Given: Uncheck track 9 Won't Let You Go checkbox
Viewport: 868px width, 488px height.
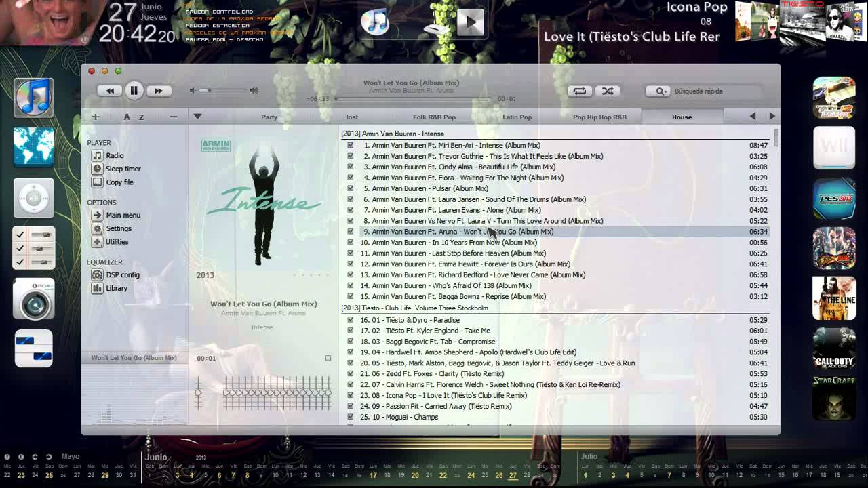Looking at the screenshot, I should [x=351, y=231].
